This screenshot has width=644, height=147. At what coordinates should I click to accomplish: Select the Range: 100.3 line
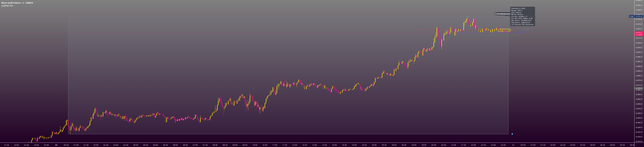[x=517, y=11]
